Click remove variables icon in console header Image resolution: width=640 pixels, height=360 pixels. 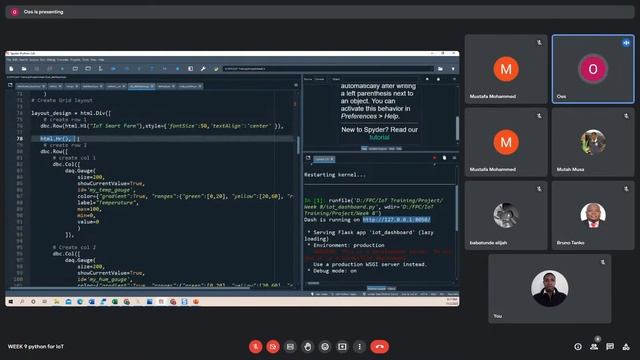(x=444, y=158)
